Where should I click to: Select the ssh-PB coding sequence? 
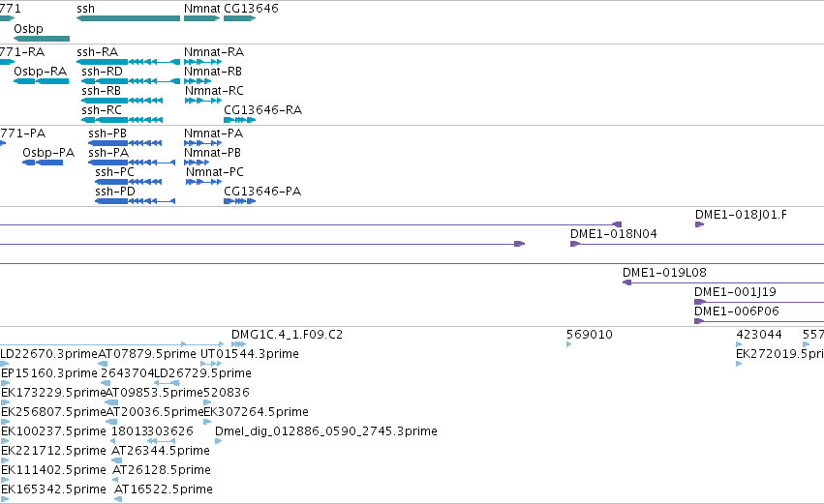point(125,143)
